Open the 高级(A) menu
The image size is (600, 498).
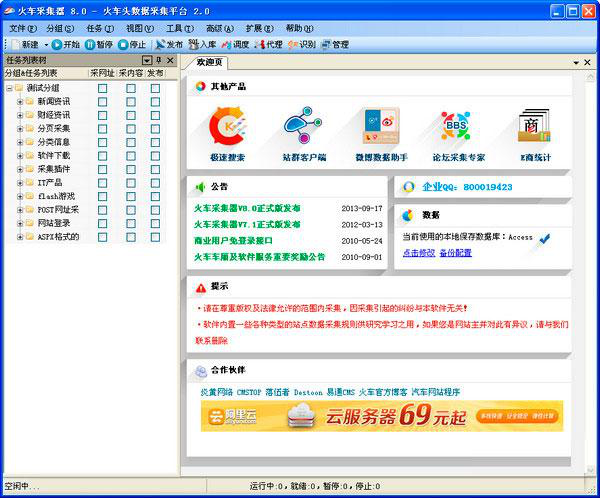220,28
